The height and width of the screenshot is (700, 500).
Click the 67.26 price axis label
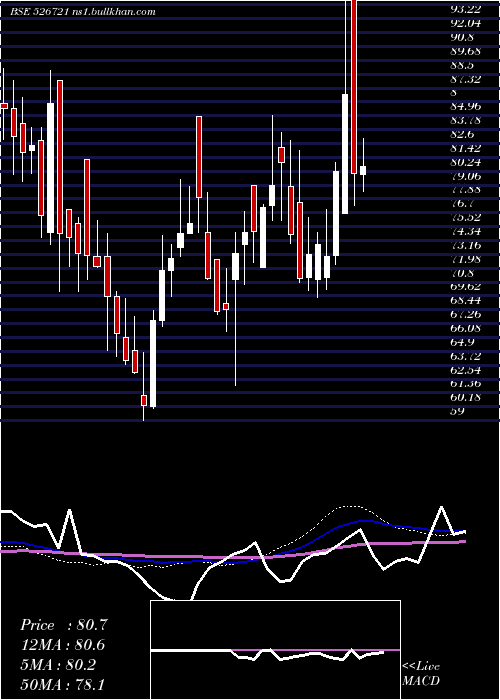point(466,315)
